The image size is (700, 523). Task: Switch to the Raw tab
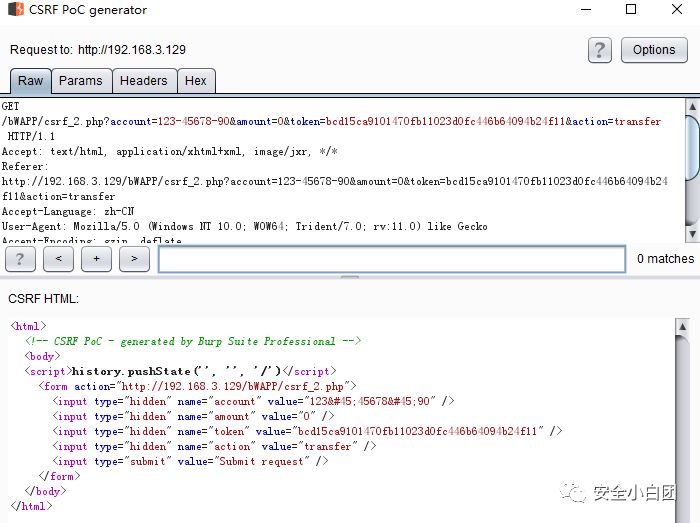coord(30,81)
